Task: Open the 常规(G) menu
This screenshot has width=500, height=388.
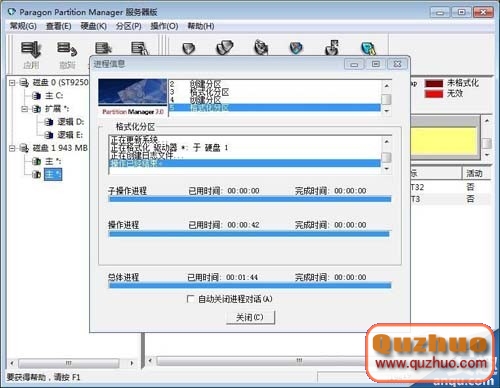Action: (x=23, y=26)
